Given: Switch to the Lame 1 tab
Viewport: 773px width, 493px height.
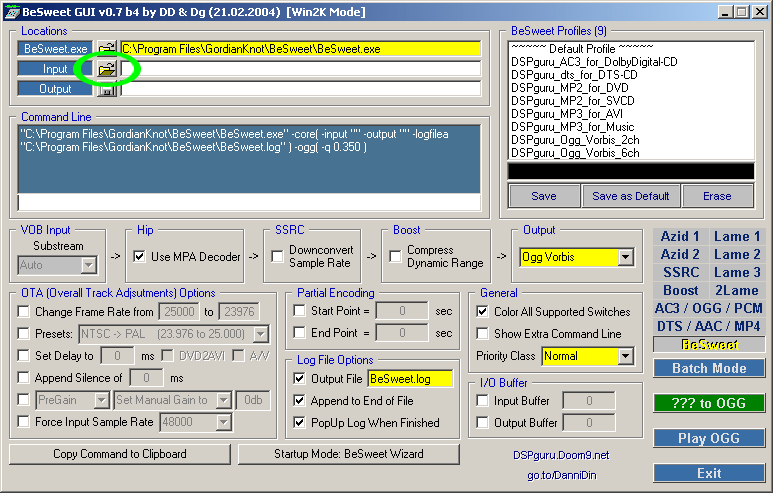Looking at the screenshot, I should click(x=737, y=237).
